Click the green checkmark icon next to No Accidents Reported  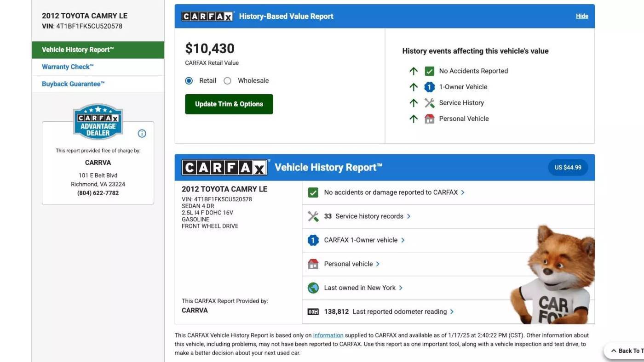pyautogui.click(x=429, y=71)
